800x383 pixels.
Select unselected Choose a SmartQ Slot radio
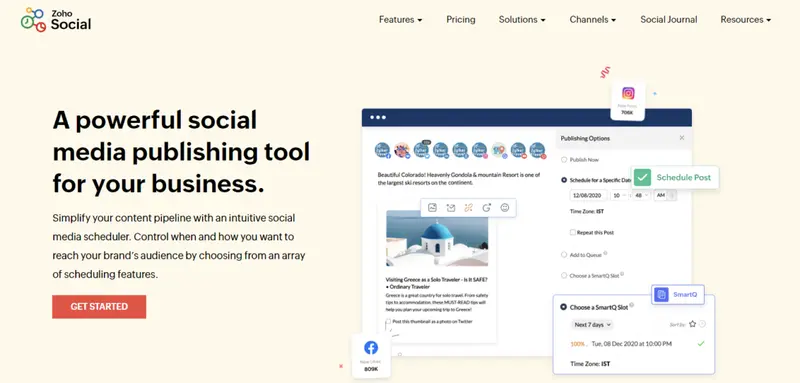[x=564, y=275]
